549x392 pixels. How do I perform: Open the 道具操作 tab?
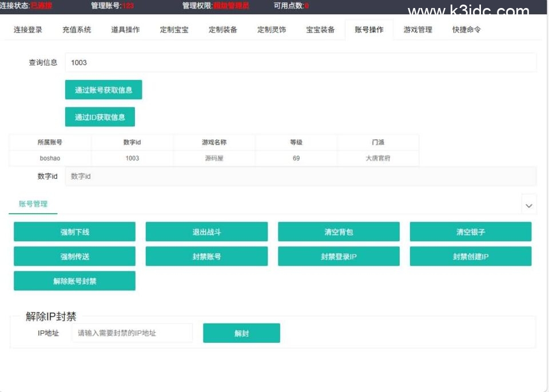click(x=125, y=30)
